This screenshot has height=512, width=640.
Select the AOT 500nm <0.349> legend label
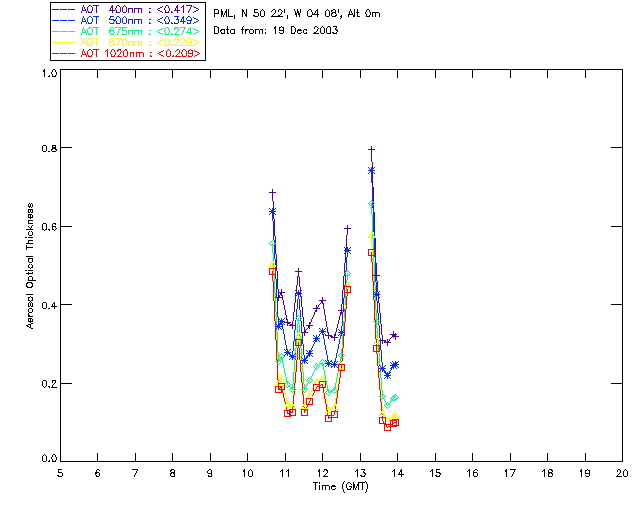coord(140,20)
